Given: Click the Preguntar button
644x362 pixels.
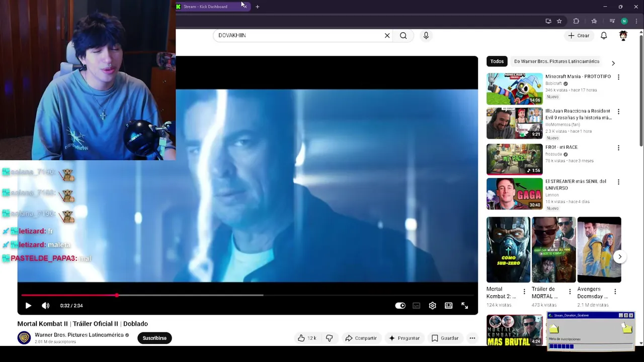Looking at the screenshot, I should (404, 338).
